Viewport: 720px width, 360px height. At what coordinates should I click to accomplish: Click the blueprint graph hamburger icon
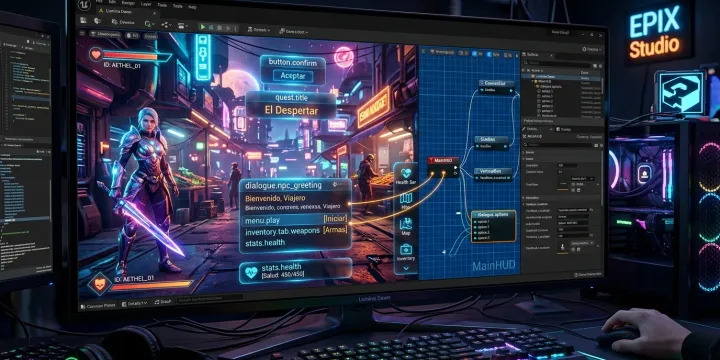click(423, 52)
